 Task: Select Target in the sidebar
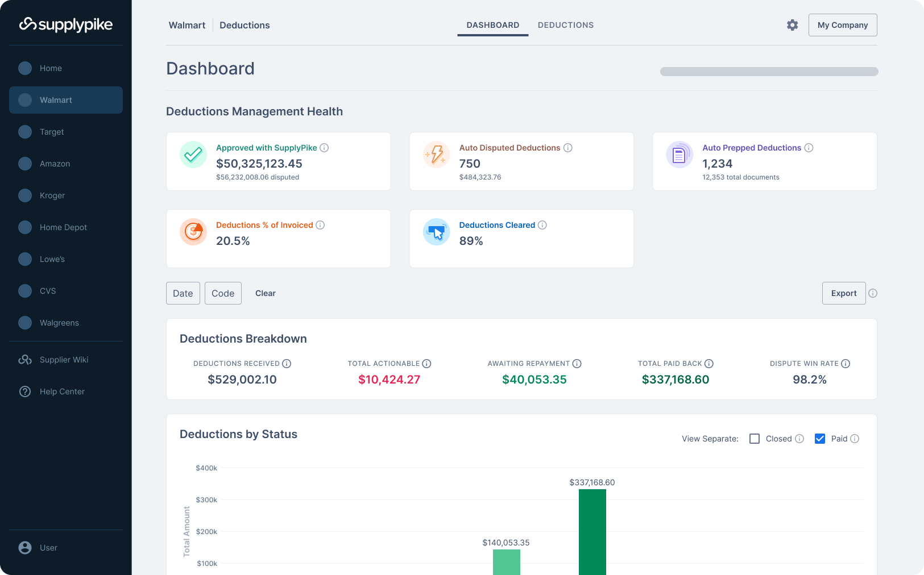[66, 132]
